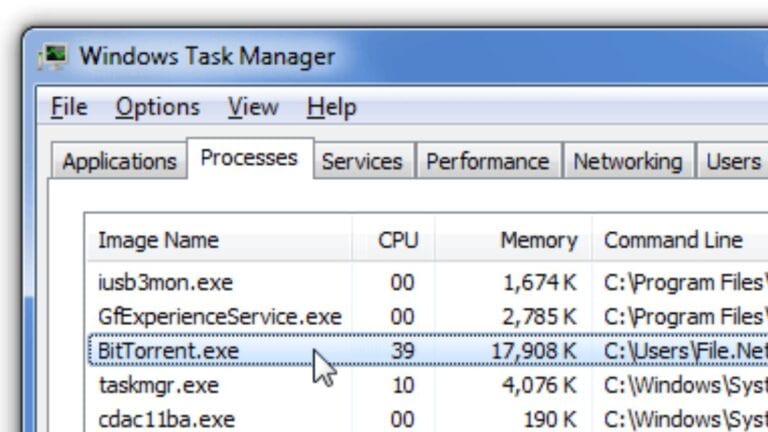Sort processes by CPU column header
Viewport: 768px width, 432px height.
point(398,240)
